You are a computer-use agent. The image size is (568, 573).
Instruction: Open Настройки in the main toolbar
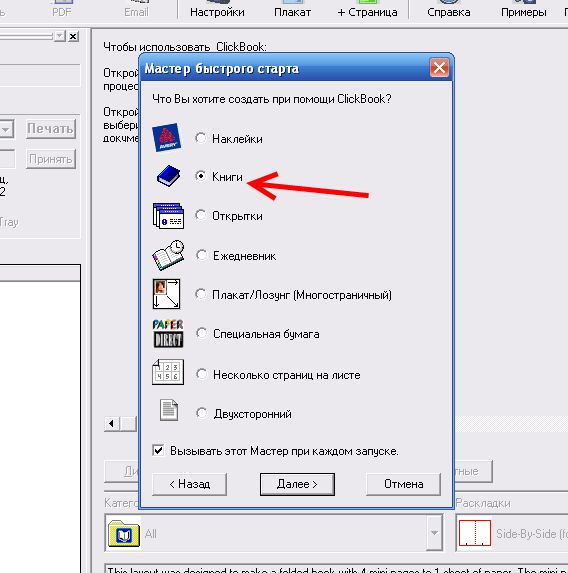click(x=217, y=10)
